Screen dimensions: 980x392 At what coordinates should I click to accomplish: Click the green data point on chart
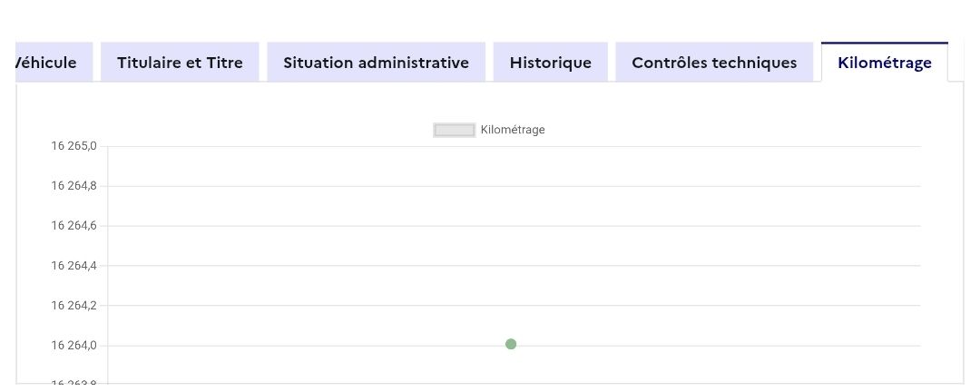(511, 344)
